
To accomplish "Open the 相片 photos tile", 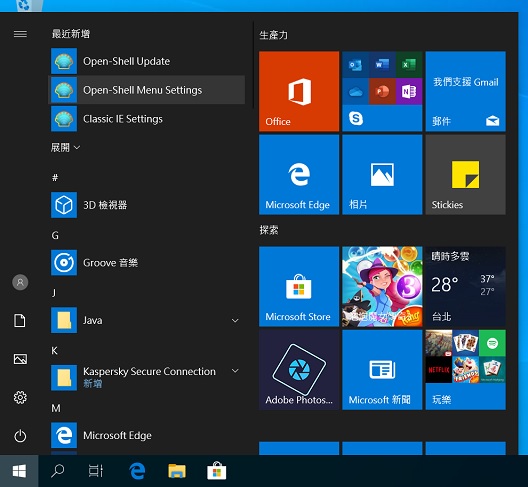I will (x=382, y=174).
